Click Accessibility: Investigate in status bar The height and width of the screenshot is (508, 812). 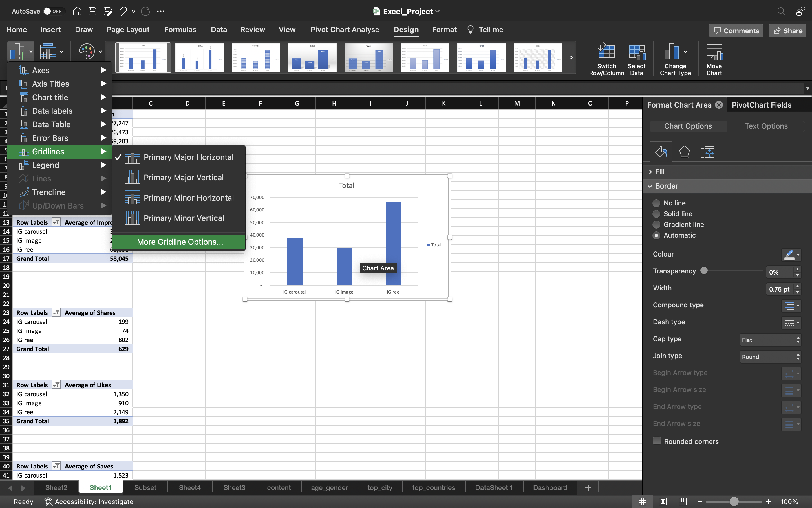pyautogui.click(x=89, y=501)
